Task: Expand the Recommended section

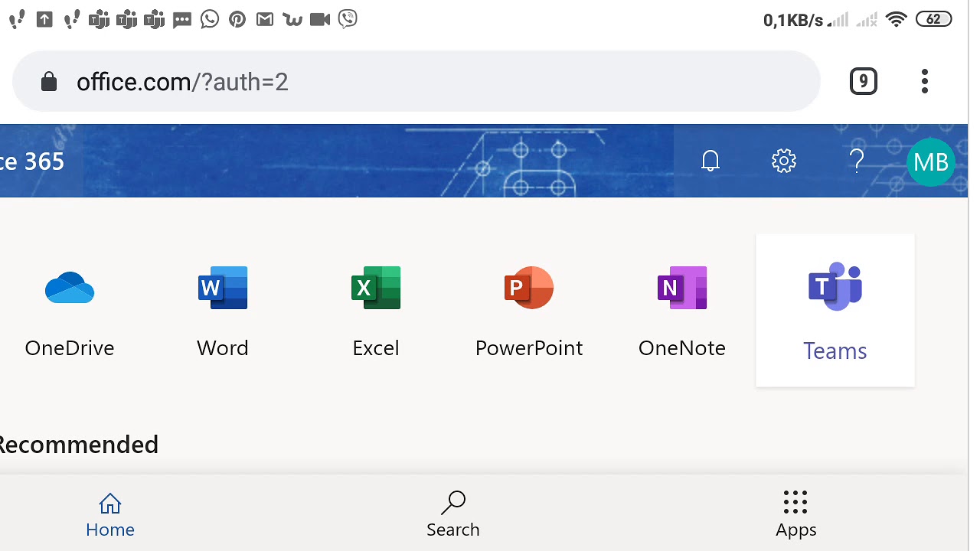Action: pyautogui.click(x=79, y=444)
